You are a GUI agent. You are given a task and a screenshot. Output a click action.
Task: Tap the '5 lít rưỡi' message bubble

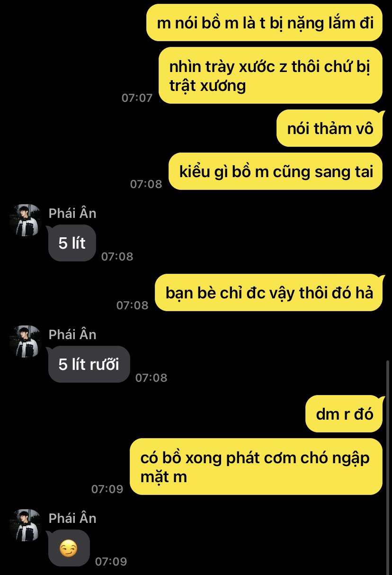pyautogui.click(x=89, y=364)
